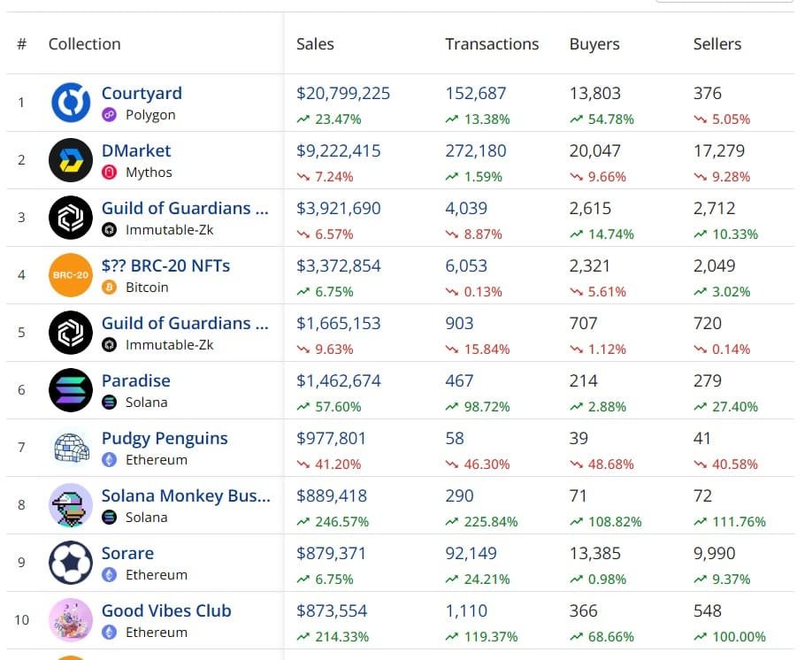The image size is (812, 660).
Task: Click the orange BRC-20 token icon
Action: [71, 275]
